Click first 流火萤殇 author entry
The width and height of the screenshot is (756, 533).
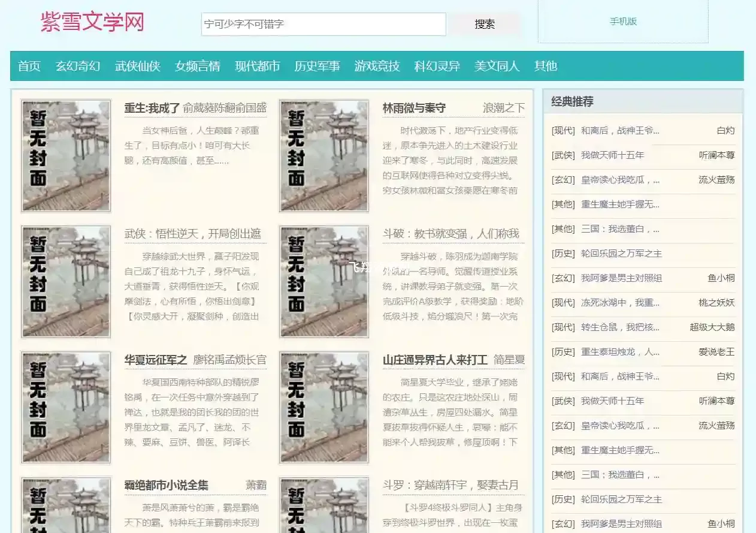716,180
